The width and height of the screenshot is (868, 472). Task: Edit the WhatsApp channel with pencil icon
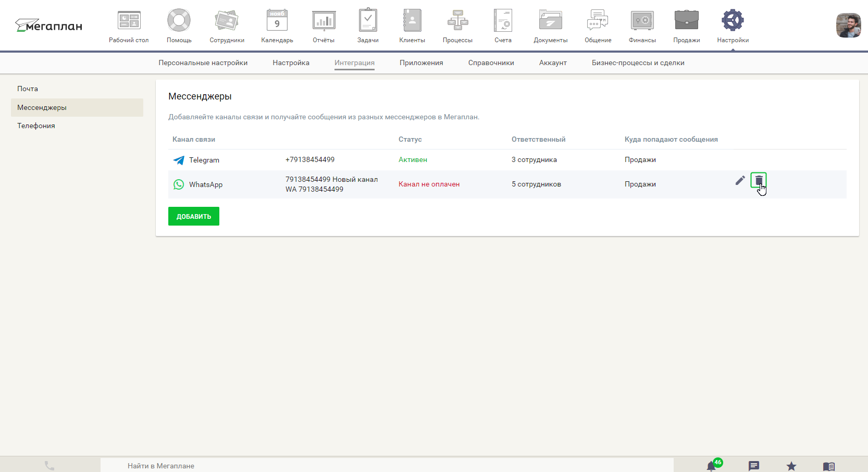coord(740,180)
